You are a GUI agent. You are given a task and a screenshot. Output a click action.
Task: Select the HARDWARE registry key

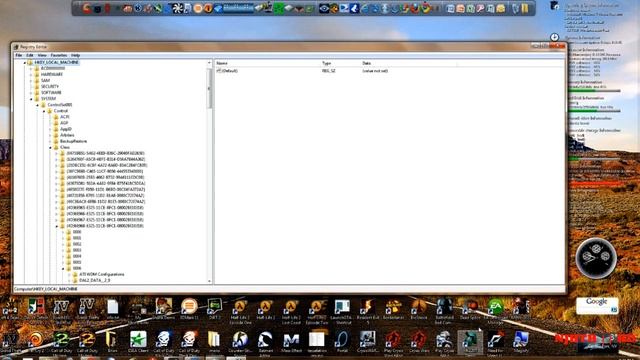(52, 75)
